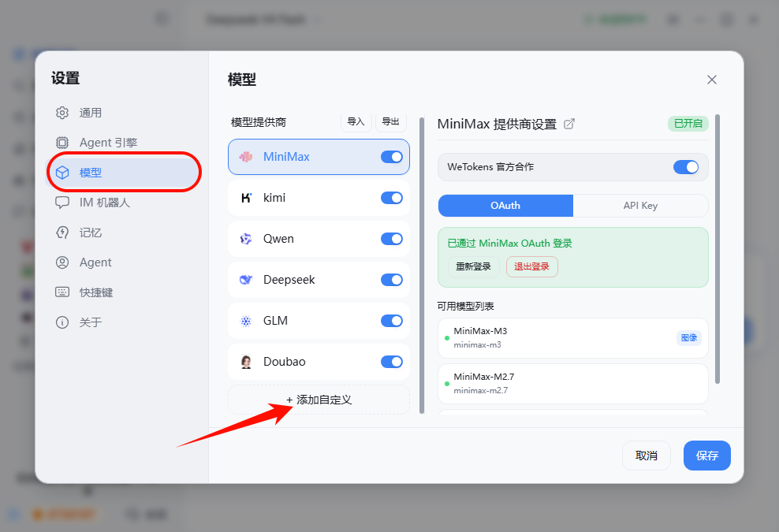Click the 退出登录 button
This screenshot has height=532, width=779.
[x=531, y=266]
